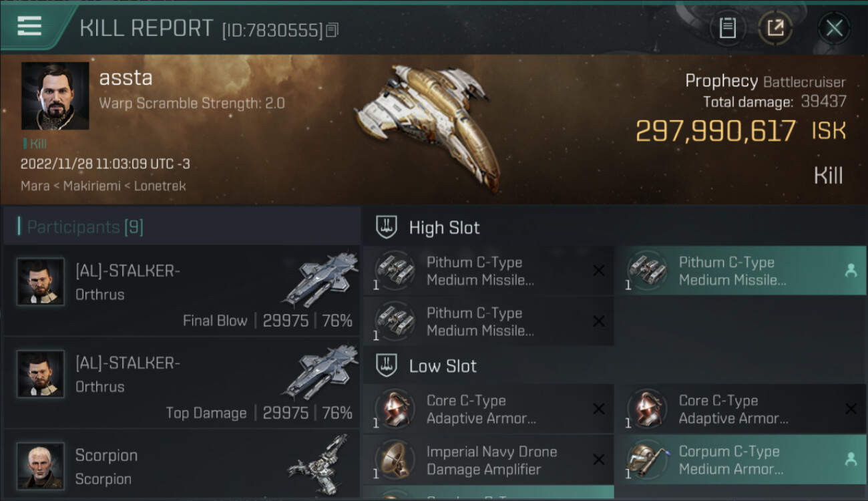Click the Scorpion ship icon
This screenshot has height=501, width=868.
coord(319,464)
